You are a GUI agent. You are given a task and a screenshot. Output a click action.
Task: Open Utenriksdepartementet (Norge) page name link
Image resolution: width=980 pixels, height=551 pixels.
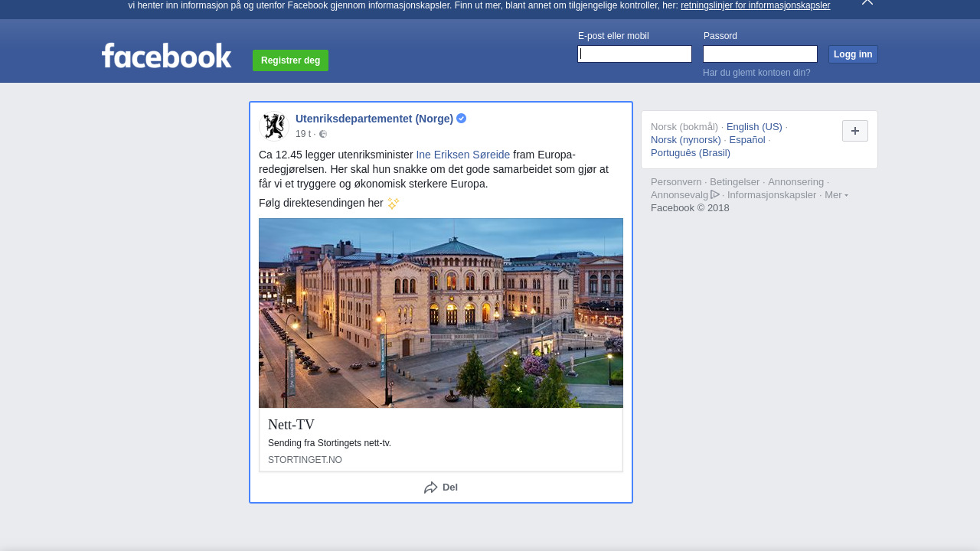click(374, 119)
